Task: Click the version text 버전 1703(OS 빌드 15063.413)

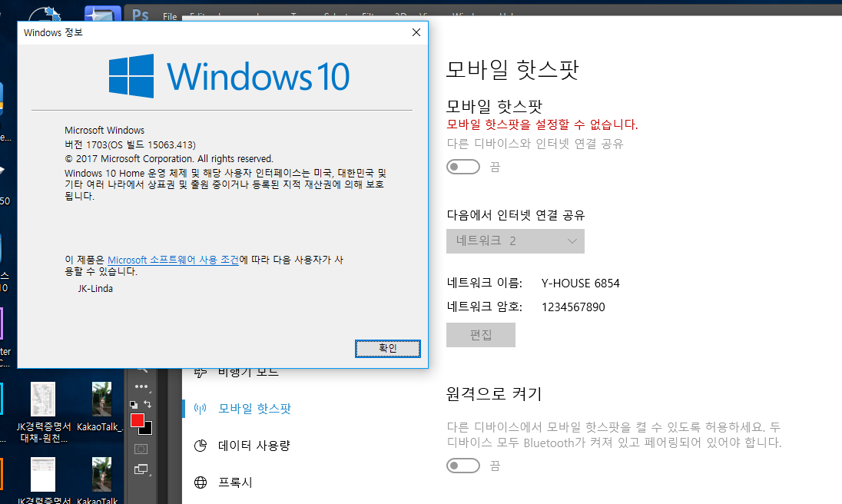Action: 130,145
